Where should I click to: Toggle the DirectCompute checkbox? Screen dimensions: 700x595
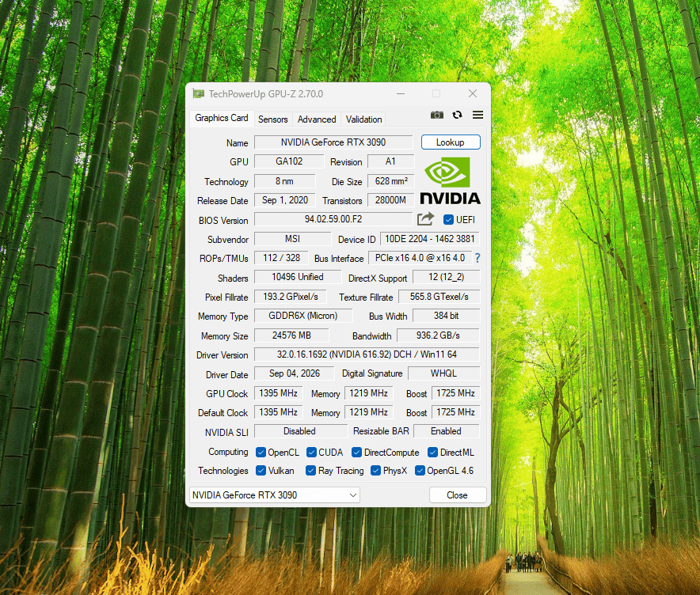pyautogui.click(x=356, y=453)
